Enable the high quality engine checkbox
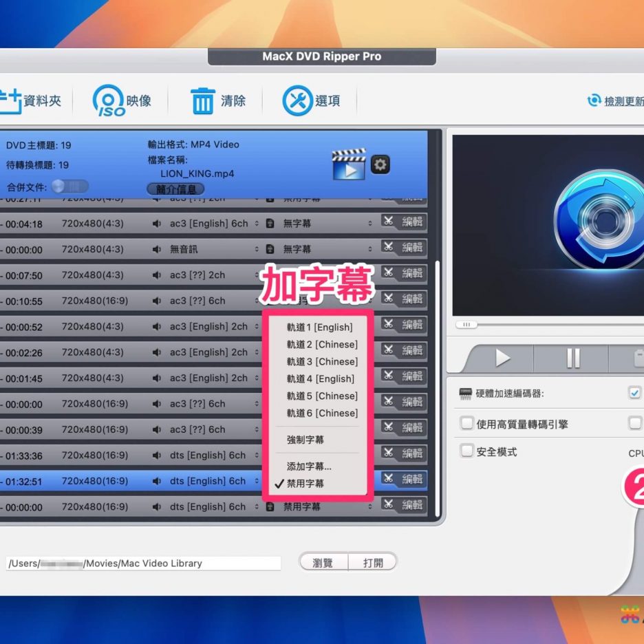Viewport: 644px width, 644px height. 467,424
